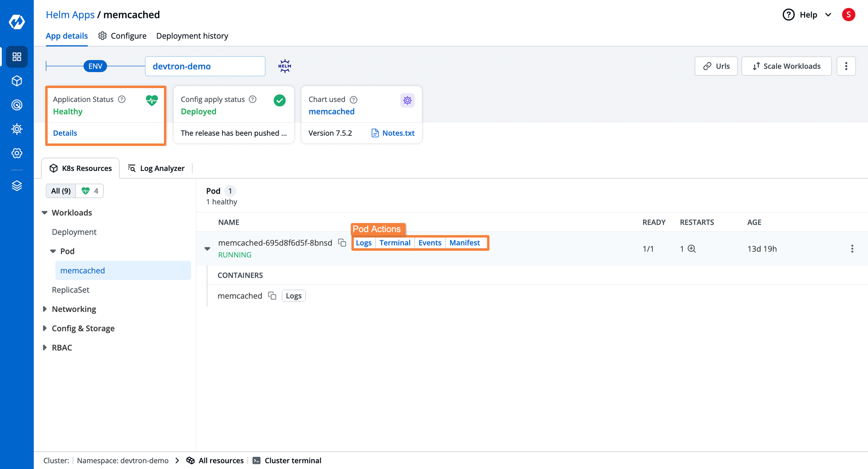Image resolution: width=868 pixels, height=469 pixels.
Task: Select the App details tab
Action: [x=67, y=36]
